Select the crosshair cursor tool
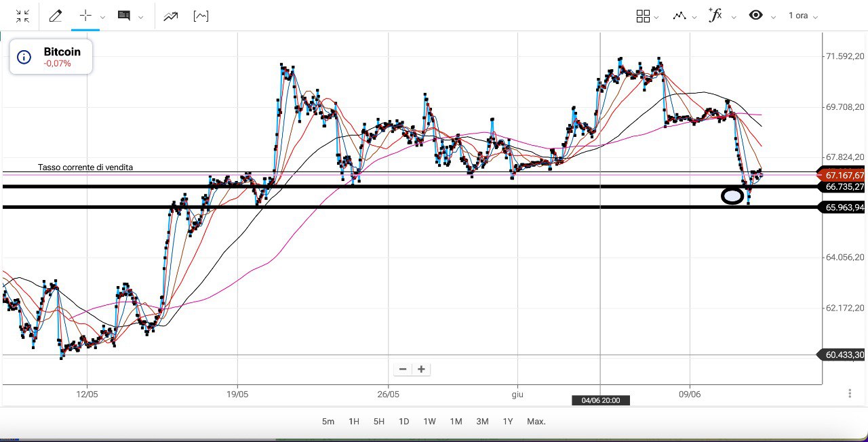 click(x=85, y=16)
